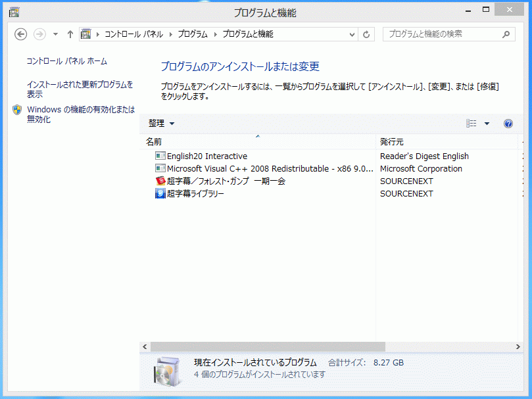532x399 pixels.
Task: Select コントロール パネル in the breadcrumb
Action: [x=133, y=34]
